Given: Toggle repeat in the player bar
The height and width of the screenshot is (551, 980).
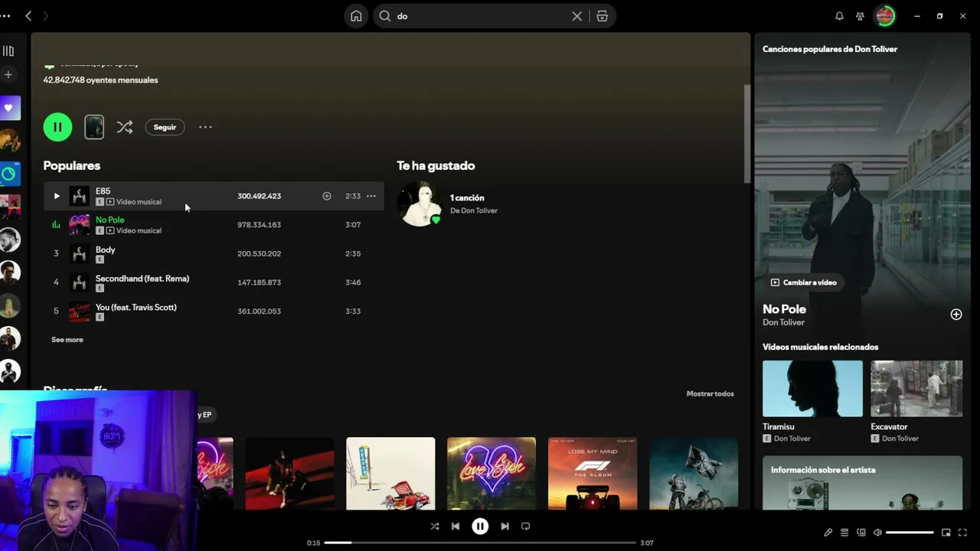Looking at the screenshot, I should point(525,527).
